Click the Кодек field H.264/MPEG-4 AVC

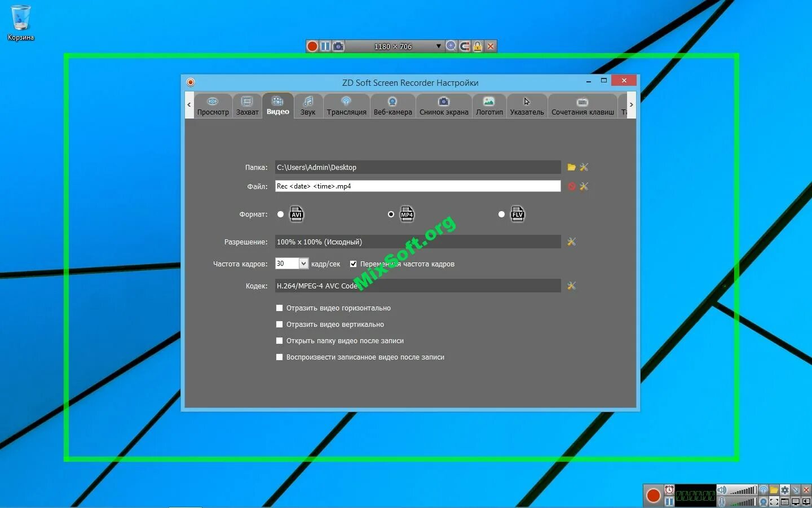(418, 286)
